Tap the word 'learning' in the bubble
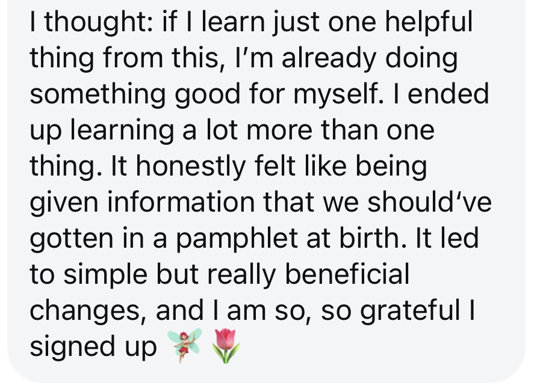 (122, 132)
